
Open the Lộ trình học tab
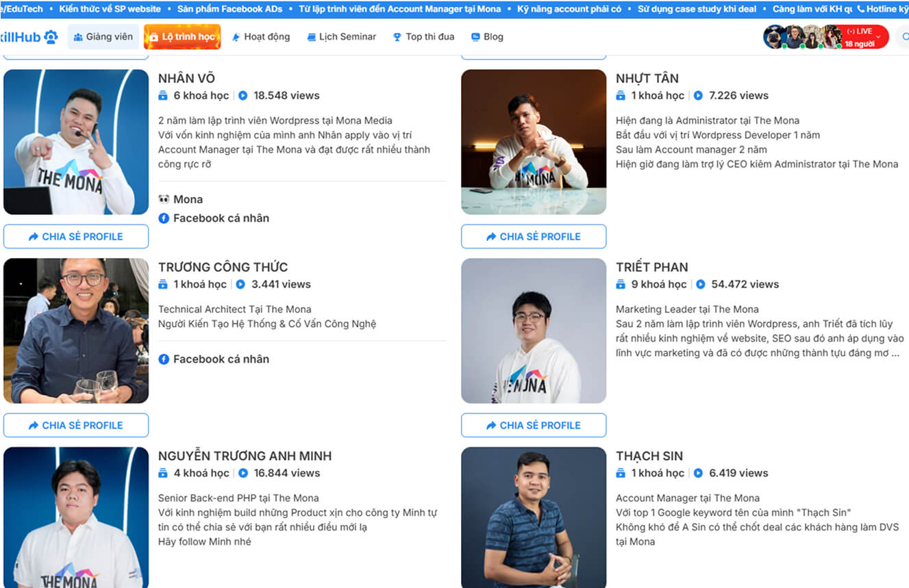[x=182, y=37]
